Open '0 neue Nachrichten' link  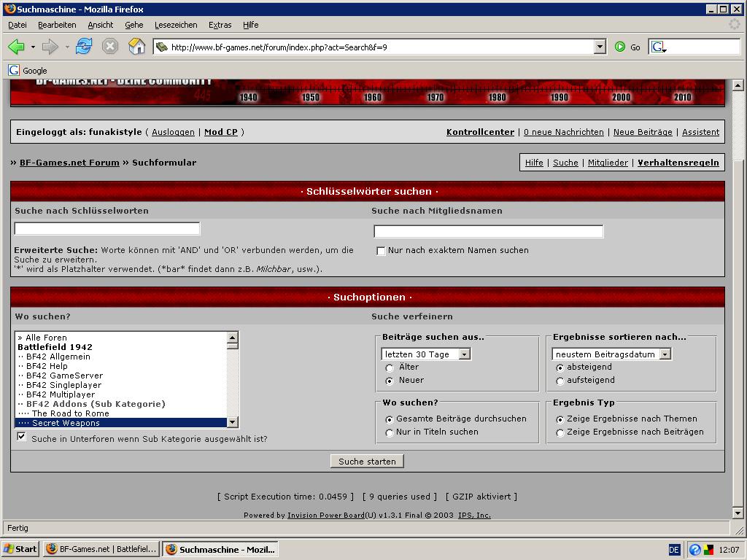pyautogui.click(x=564, y=132)
